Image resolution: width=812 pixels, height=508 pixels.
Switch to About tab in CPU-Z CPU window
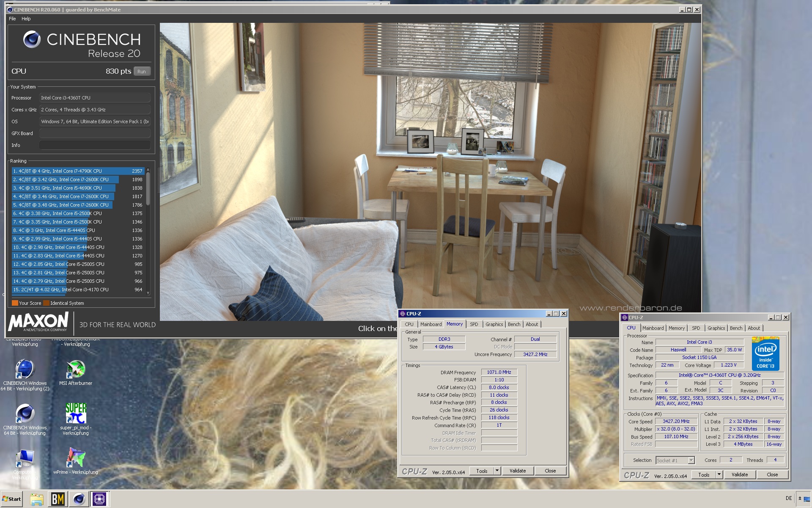tap(754, 328)
